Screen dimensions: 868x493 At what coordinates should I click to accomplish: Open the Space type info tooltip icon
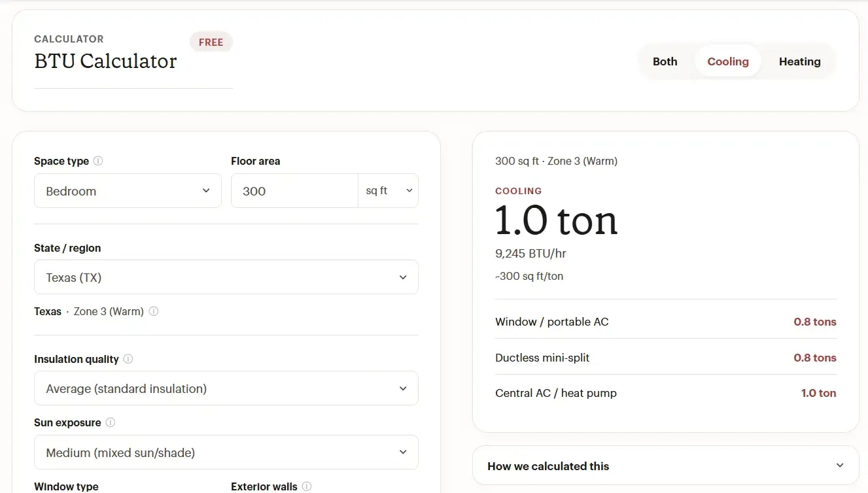point(98,161)
